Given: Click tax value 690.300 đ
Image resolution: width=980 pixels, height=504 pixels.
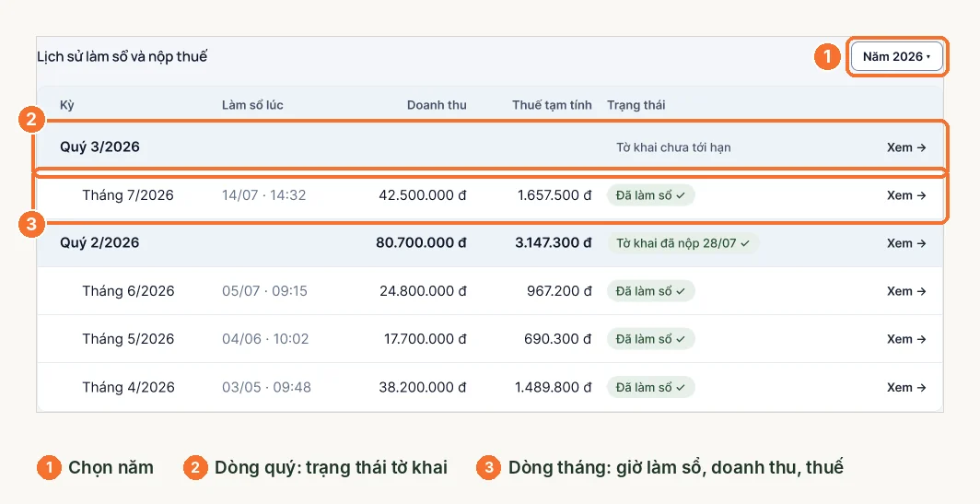Looking at the screenshot, I should click(x=557, y=339).
